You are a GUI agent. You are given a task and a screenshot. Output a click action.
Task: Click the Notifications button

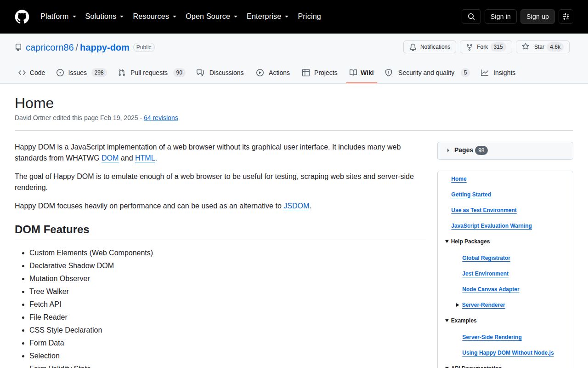pos(430,47)
